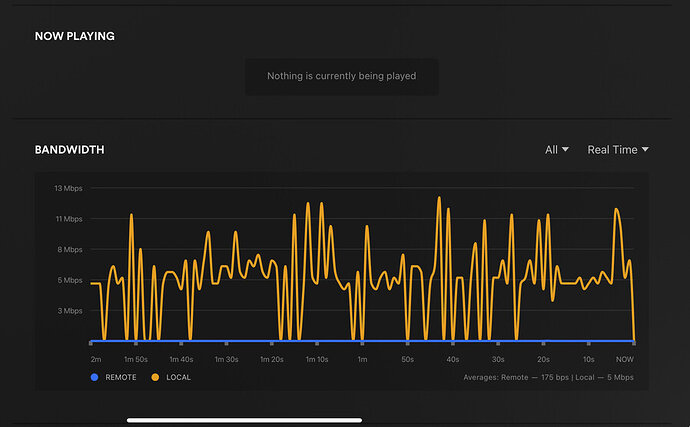The width and height of the screenshot is (690, 427).
Task: Click the 11 Mbps axis label
Action: point(69,219)
